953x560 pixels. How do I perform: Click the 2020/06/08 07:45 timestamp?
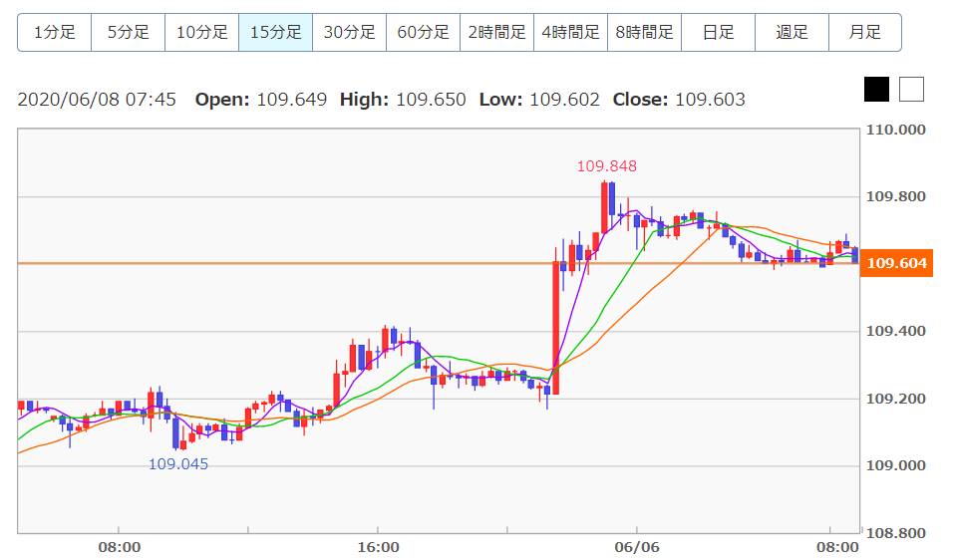(97, 100)
